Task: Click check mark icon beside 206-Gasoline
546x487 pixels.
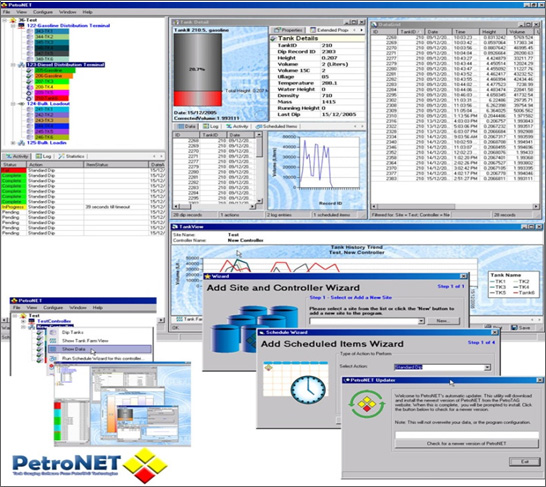Action: tap(30, 76)
